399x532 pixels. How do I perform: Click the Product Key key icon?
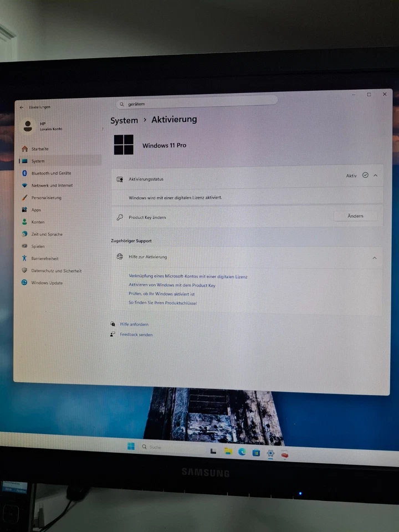tap(120, 217)
